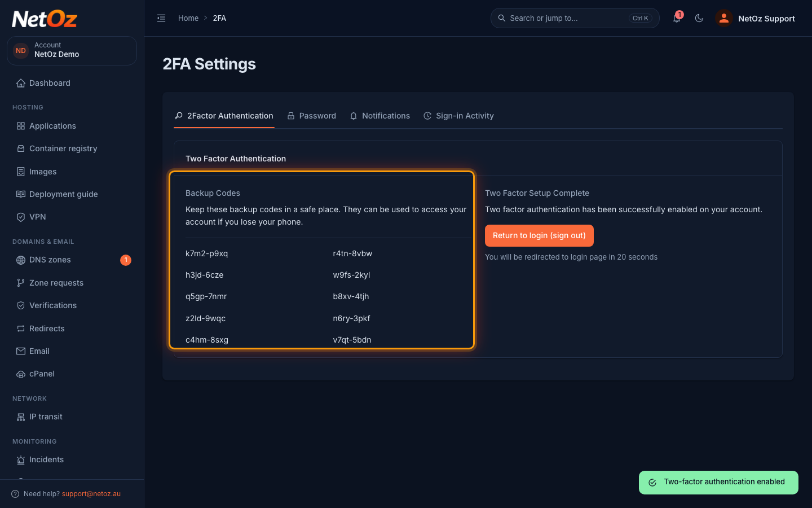Click support@netoz.au email link
The width and height of the screenshot is (812, 508).
pos(91,494)
